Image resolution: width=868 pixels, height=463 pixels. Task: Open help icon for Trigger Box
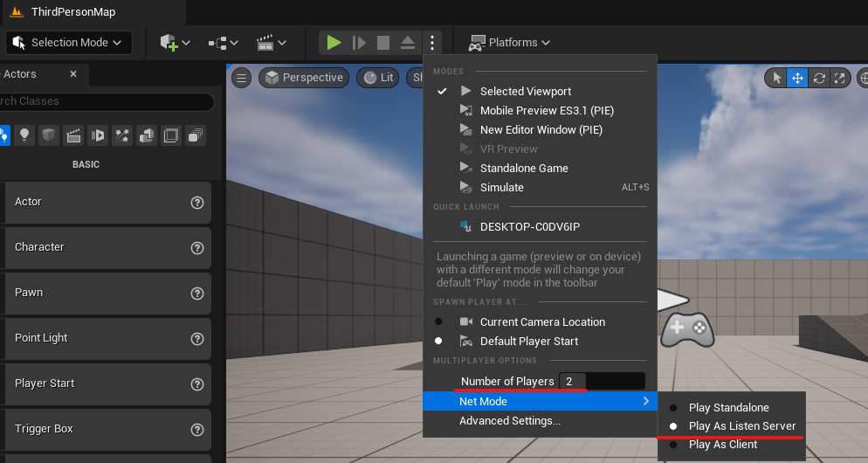(x=197, y=430)
